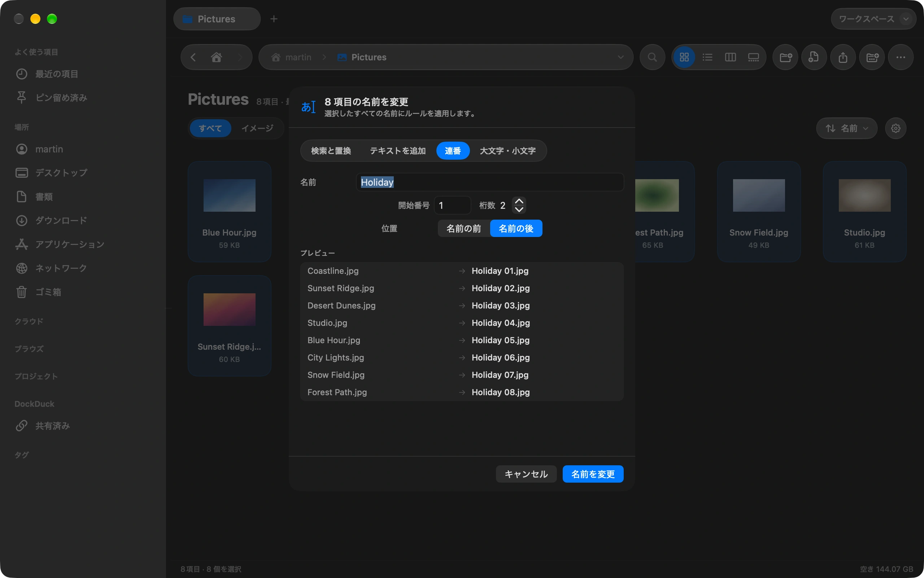Open the 検索と置換 tab
This screenshot has width=924, height=578.
[331, 151]
